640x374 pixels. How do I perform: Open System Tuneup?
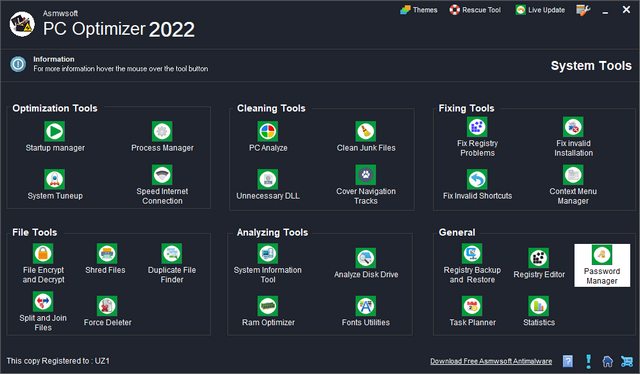tap(55, 185)
